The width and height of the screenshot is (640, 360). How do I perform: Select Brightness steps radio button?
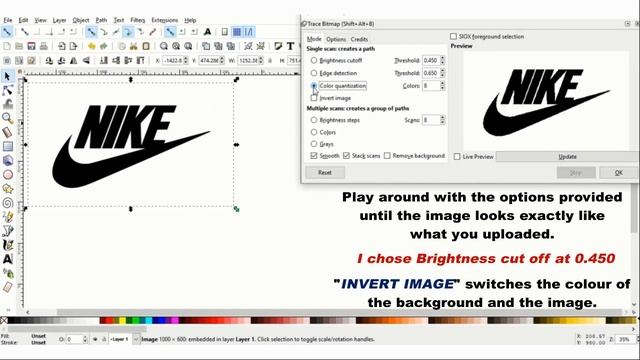[x=313, y=120]
